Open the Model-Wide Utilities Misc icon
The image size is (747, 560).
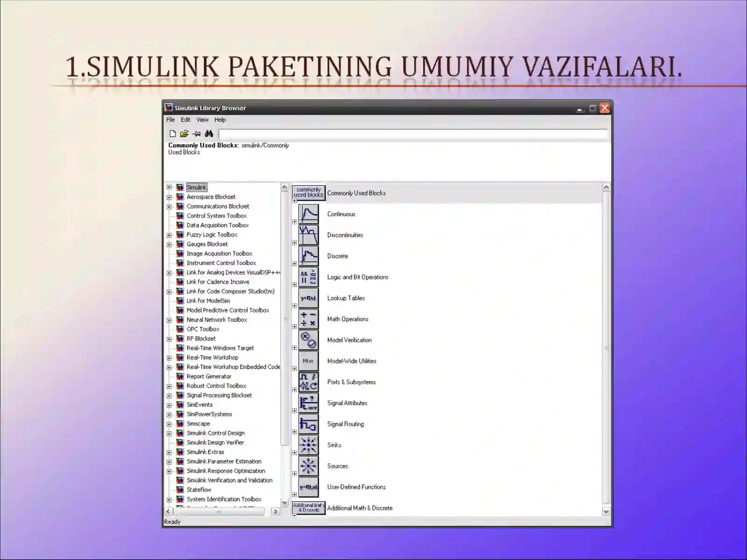coord(309,361)
